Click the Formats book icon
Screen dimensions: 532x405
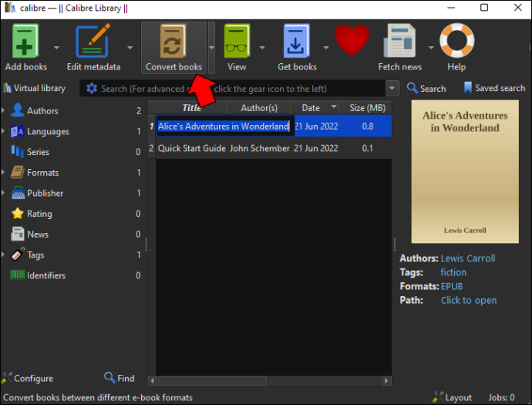(x=17, y=172)
